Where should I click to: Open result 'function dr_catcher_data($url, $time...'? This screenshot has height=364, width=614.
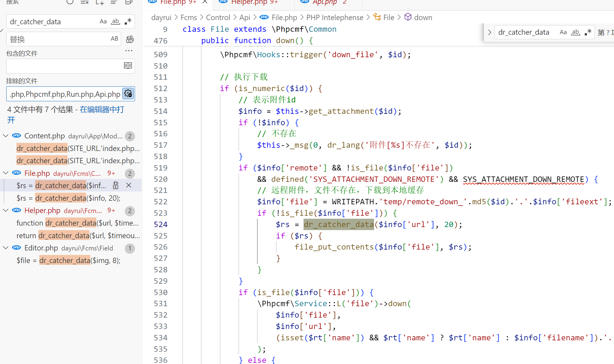(x=77, y=223)
